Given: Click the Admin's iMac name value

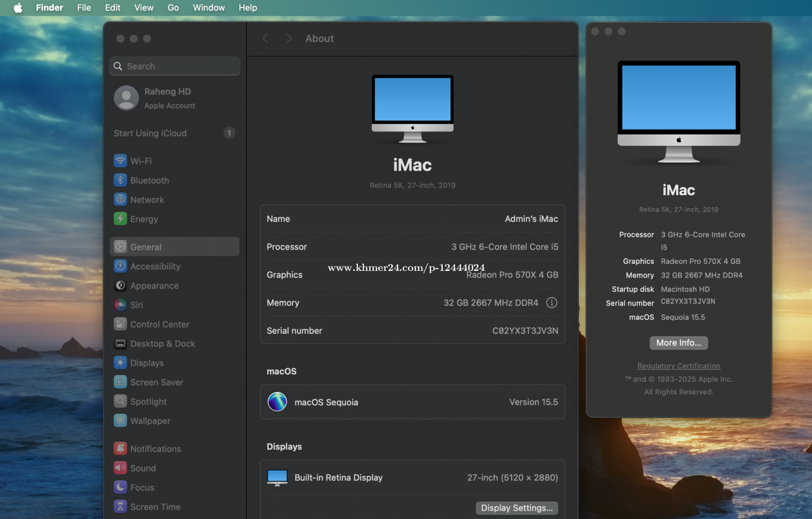Looking at the screenshot, I should [x=532, y=219].
